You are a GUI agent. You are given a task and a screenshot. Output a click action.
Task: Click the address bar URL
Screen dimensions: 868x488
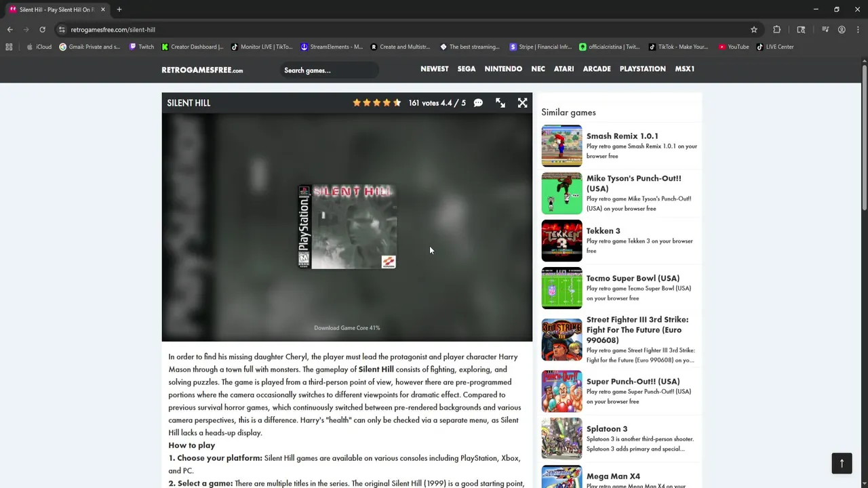[x=113, y=30]
